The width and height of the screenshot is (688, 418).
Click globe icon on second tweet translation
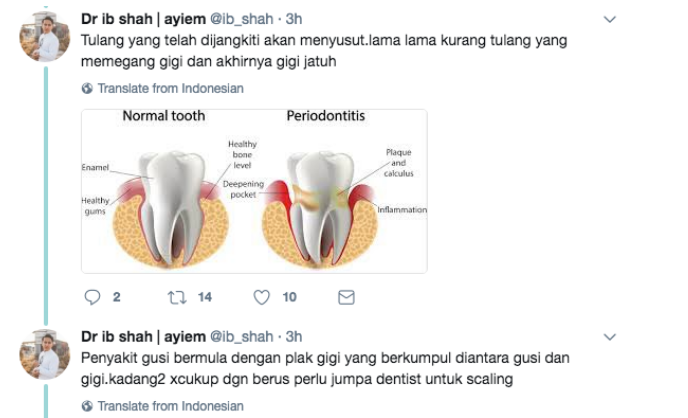click(x=87, y=406)
